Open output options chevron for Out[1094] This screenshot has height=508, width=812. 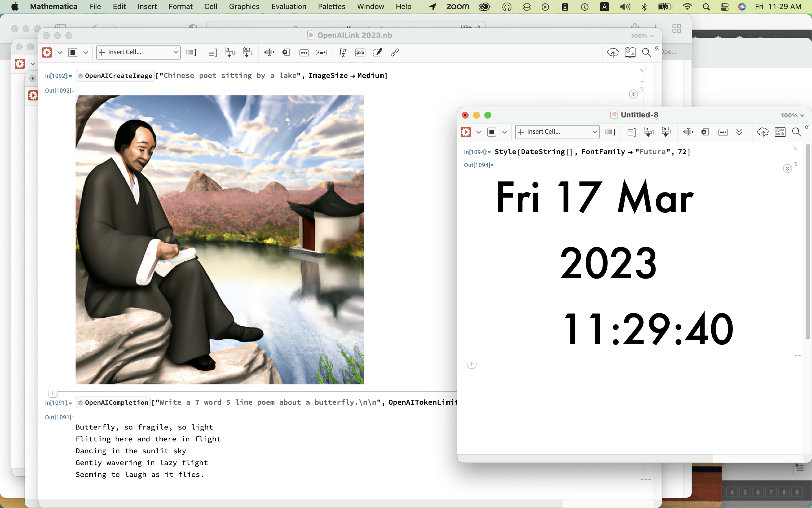787,168
